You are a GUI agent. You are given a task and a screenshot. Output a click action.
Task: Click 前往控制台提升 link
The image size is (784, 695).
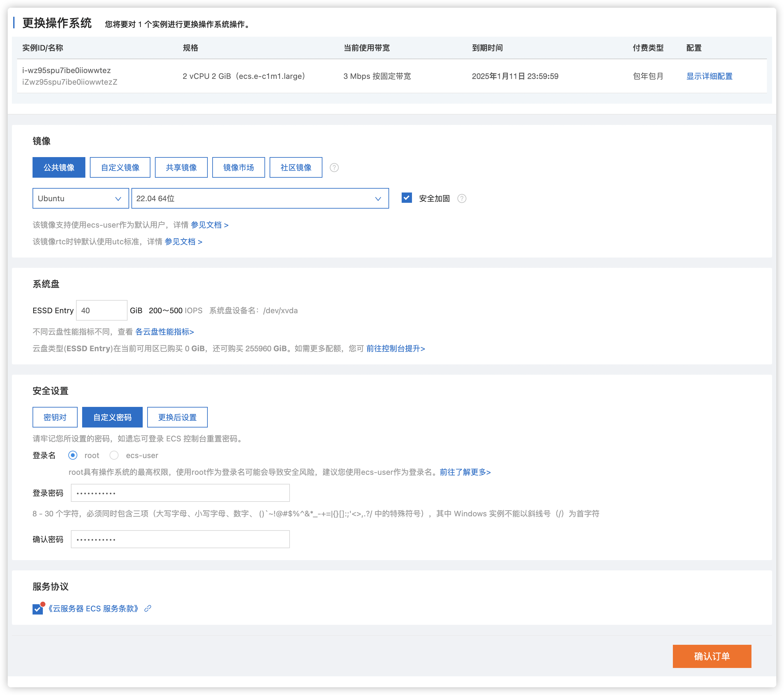pos(396,348)
